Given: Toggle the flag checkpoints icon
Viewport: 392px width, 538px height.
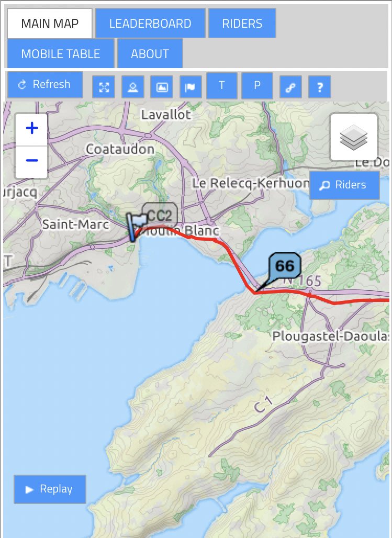Looking at the screenshot, I should (191, 87).
